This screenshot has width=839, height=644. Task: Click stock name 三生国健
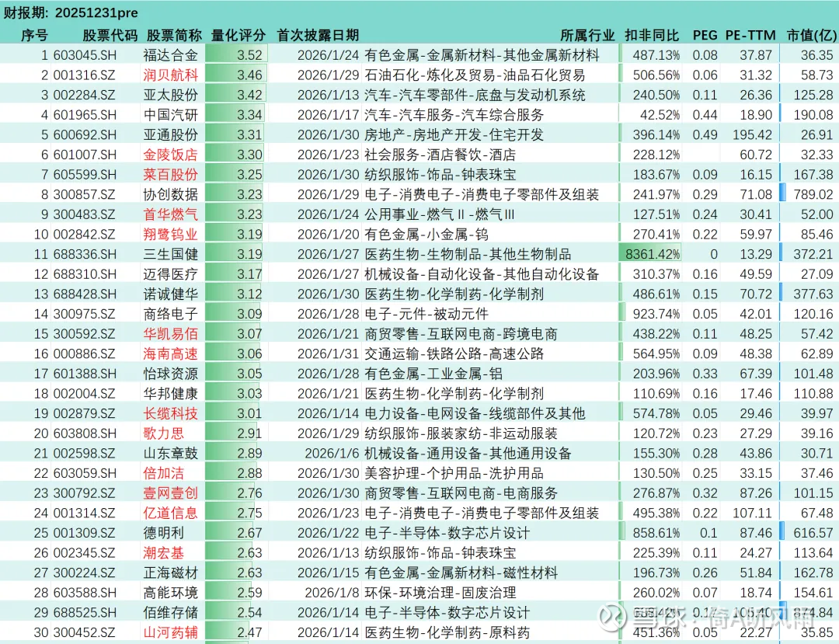(171, 254)
